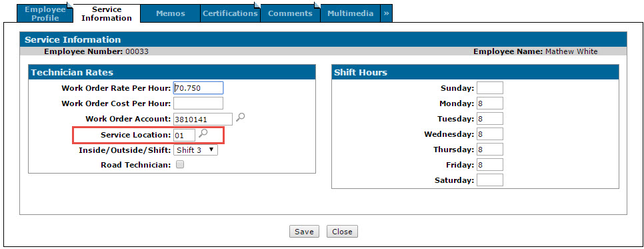Toggle the Road Technician checkbox
The image size is (644, 249).
[180, 165]
